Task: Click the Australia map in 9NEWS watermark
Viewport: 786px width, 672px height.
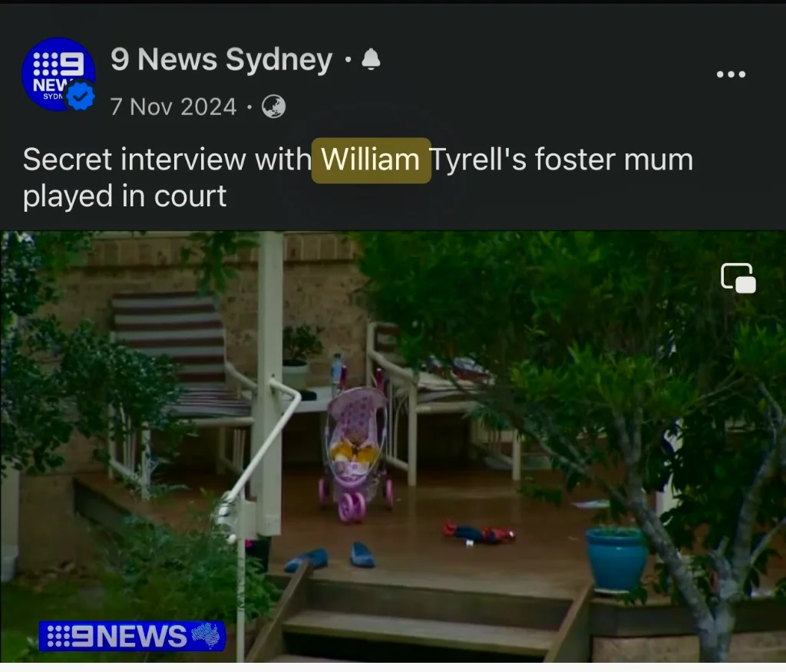Action: [206, 635]
